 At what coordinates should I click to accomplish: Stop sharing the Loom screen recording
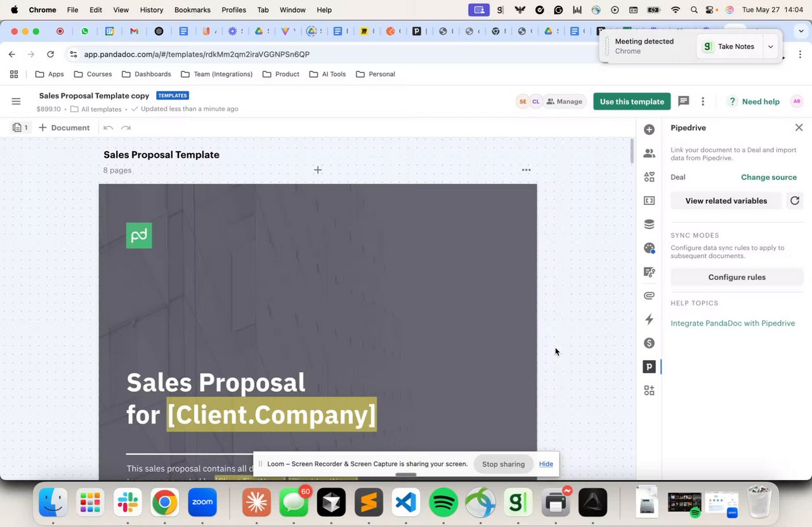point(503,464)
